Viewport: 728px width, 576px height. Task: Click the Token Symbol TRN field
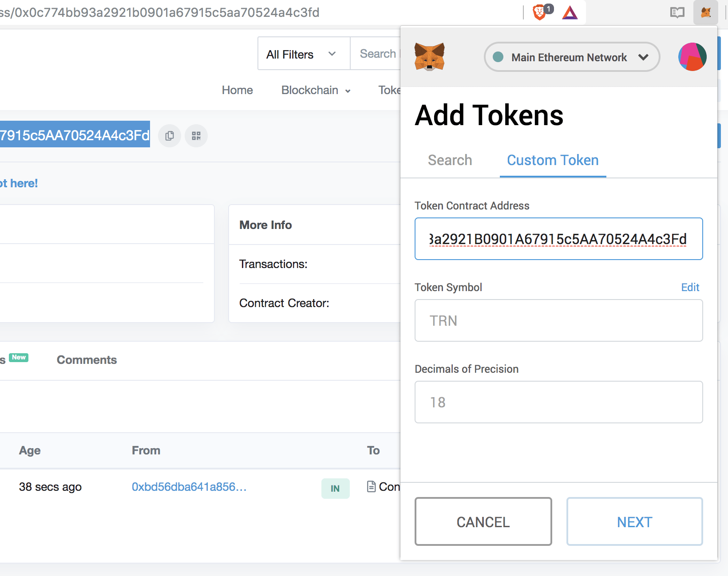click(558, 320)
